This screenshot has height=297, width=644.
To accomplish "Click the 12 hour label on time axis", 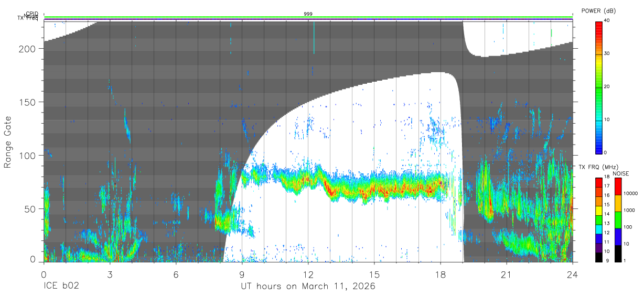I will coord(308,274).
